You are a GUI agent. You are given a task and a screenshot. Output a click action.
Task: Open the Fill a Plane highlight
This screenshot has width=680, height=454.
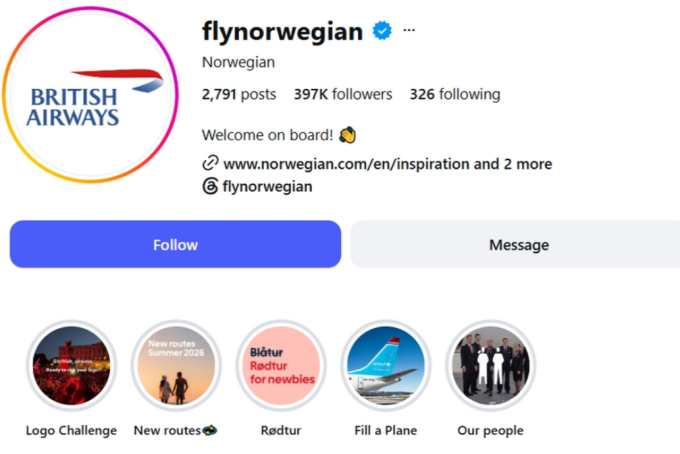pos(386,365)
